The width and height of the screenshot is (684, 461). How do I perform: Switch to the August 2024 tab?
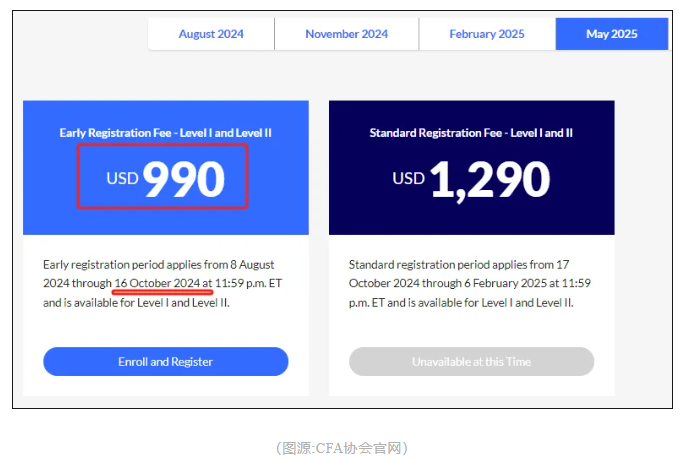pos(211,34)
